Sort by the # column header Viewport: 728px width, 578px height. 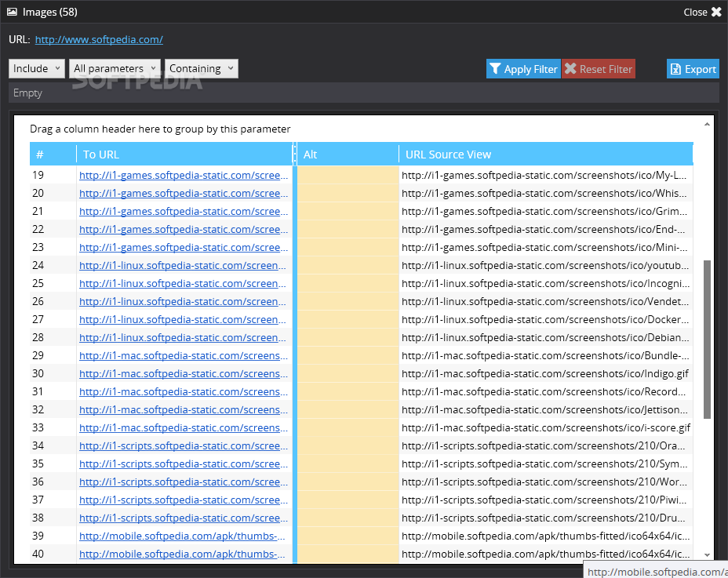click(x=53, y=154)
